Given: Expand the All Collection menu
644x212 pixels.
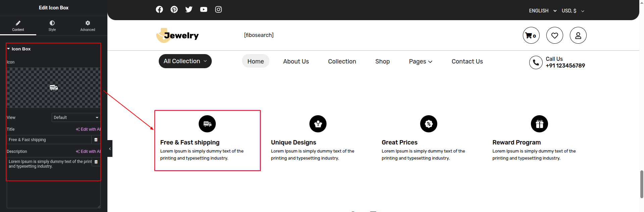Looking at the screenshot, I should click(185, 61).
